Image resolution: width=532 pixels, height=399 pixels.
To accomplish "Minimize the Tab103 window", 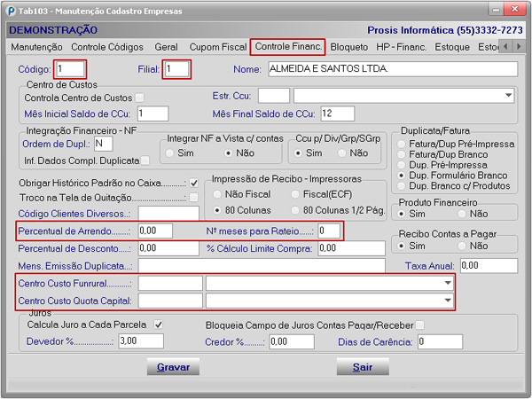I will 496,10.
